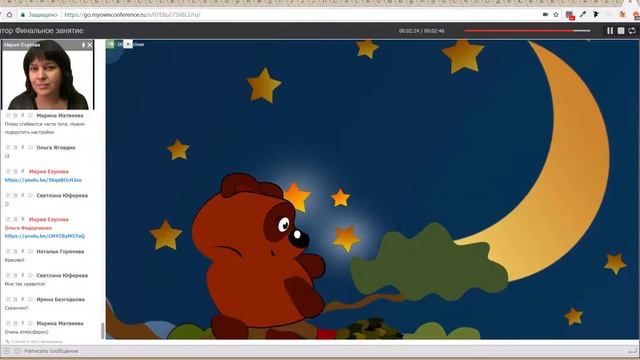The image size is (640, 360).
Task: Click the red mention 'Ольга Федорченко' in chat
Action: 28,228
